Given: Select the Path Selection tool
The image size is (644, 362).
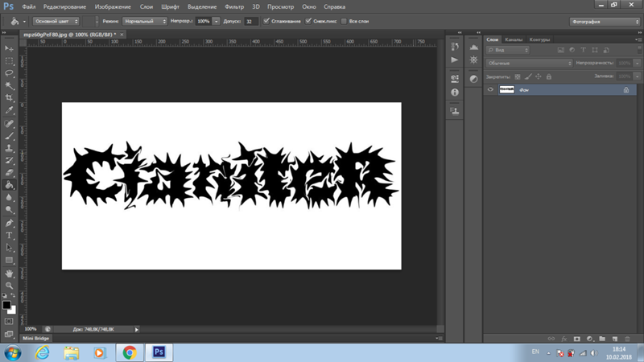Looking at the screenshot, I should tap(9, 248).
